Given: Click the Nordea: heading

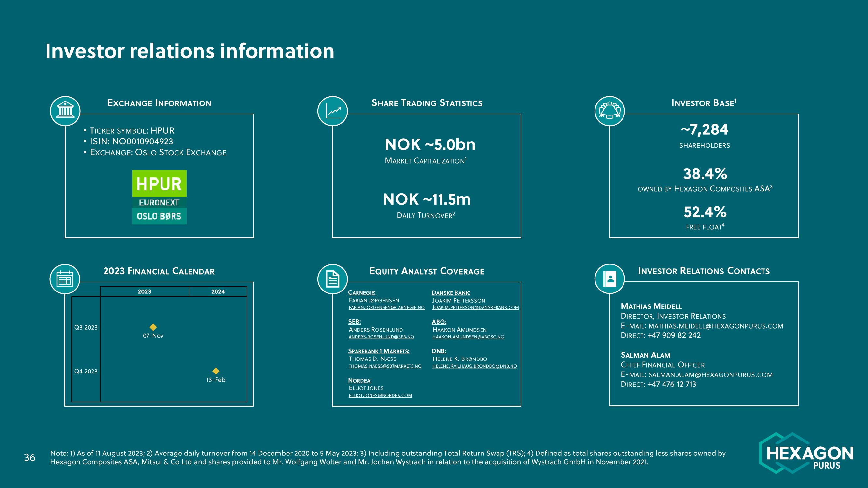Looking at the screenshot, I should pos(359,381).
